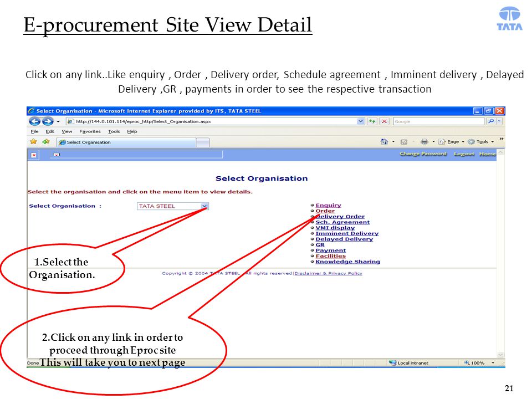Viewport: 532px width, 399px height.
Task: Open the VMI display link
Action: coord(335,228)
